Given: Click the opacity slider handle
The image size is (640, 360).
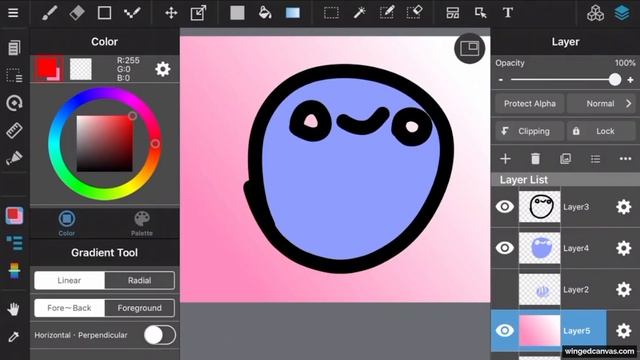Looking at the screenshot, I should point(615,80).
